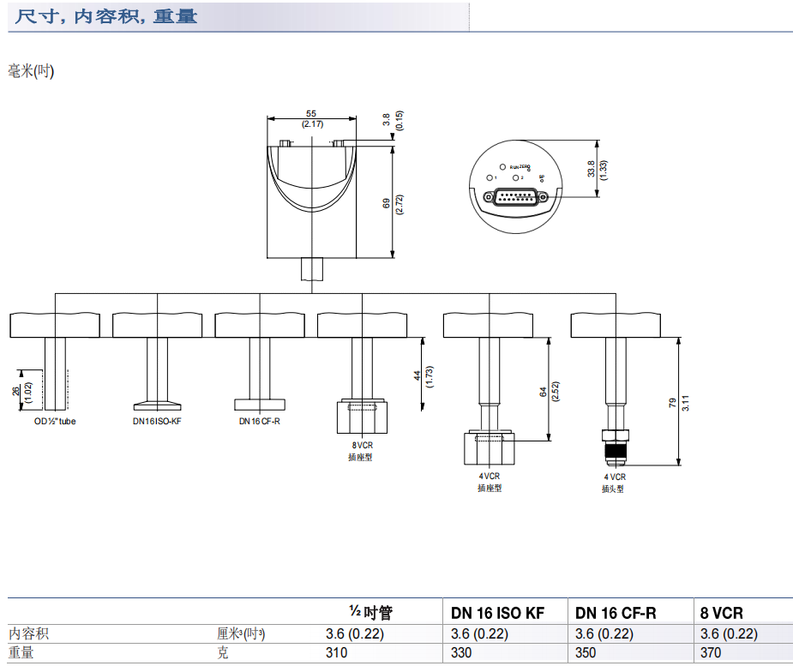Click the D-sub connector in the top view

(x=515, y=197)
